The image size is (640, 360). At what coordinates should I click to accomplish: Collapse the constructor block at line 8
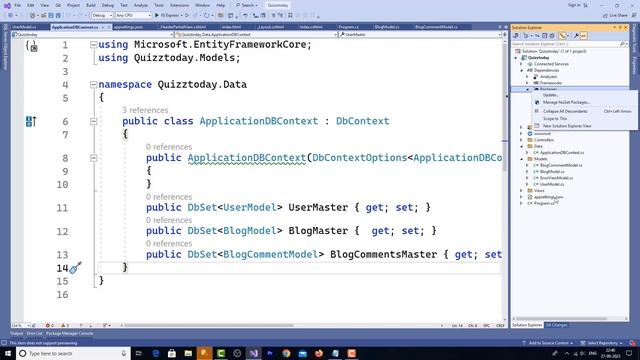pos(93,158)
